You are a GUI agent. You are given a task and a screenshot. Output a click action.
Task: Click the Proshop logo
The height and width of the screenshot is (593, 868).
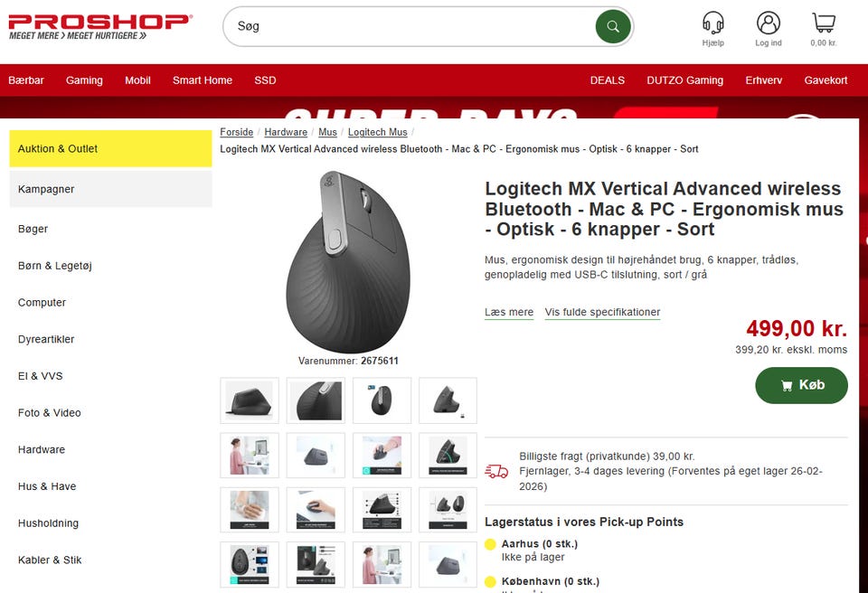100,26
